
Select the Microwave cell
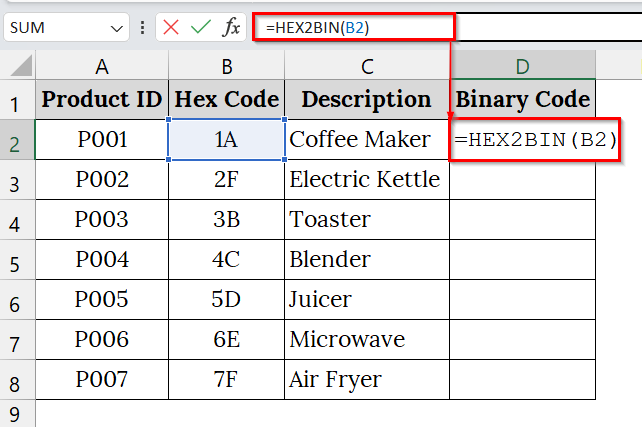tap(367, 340)
